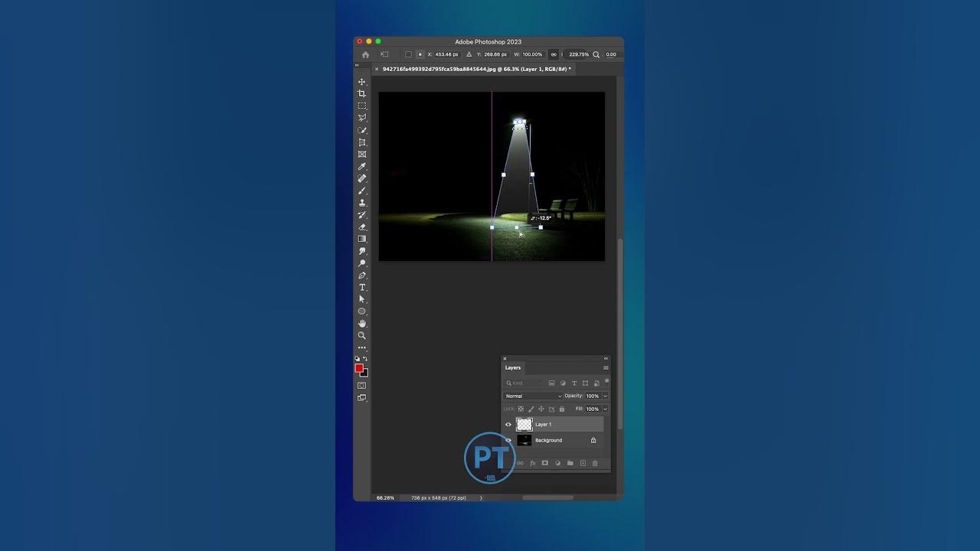980x551 pixels.
Task: Toggle relative positioning triangle for reference point
Action: pos(469,54)
